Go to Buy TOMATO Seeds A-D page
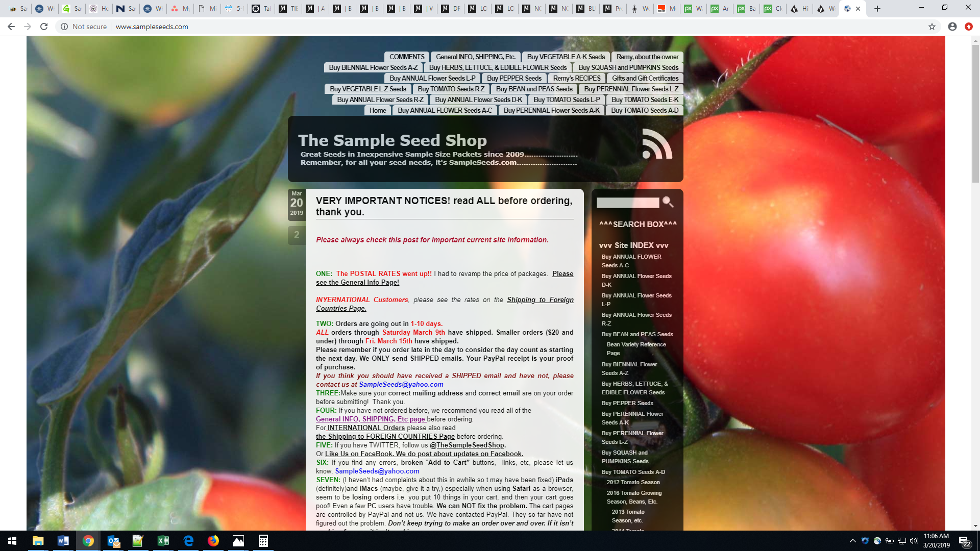This screenshot has height=551, width=980. [645, 110]
